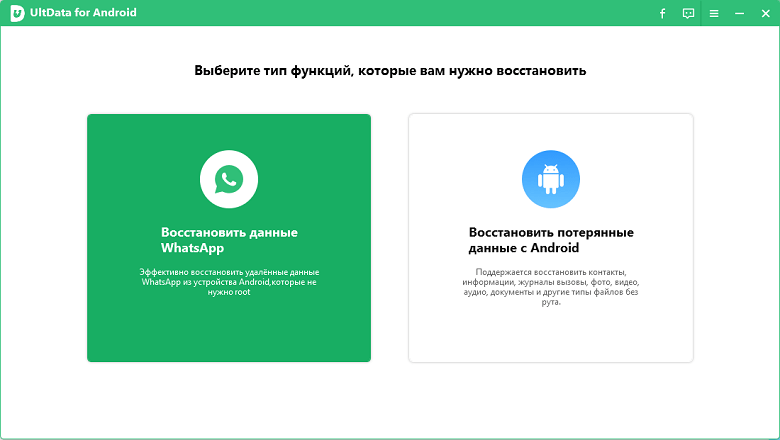Close the UltData for Android window
This screenshot has height=440, width=780.
click(766, 13)
